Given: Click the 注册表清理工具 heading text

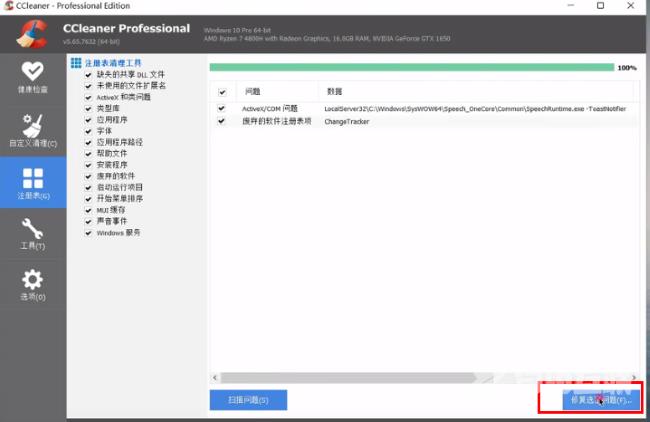Looking at the screenshot, I should (x=113, y=63).
